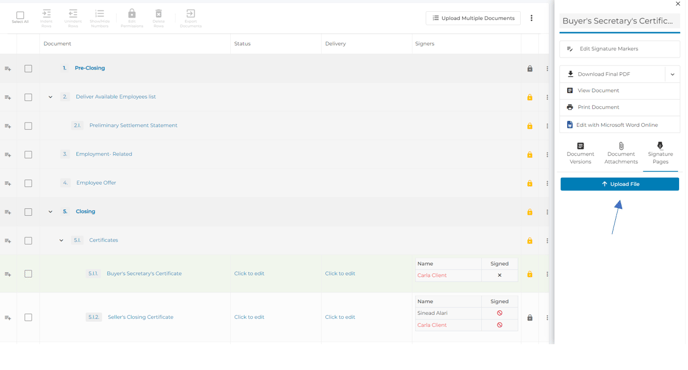The width and height of the screenshot is (688, 370).
Task: Switch to the Document Versions tab
Action: (x=580, y=153)
